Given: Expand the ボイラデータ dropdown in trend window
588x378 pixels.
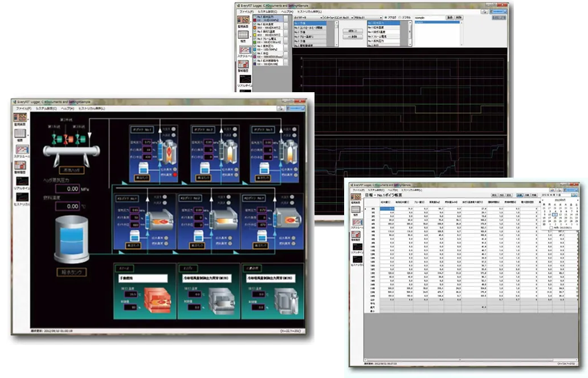Looking at the screenshot, I should (321, 18).
